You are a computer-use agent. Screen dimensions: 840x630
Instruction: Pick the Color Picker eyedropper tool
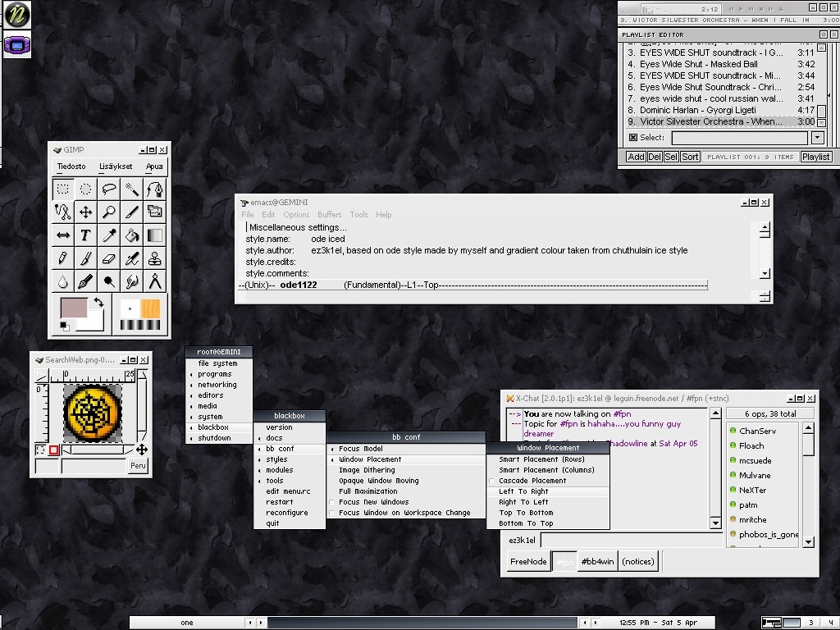[x=109, y=235]
